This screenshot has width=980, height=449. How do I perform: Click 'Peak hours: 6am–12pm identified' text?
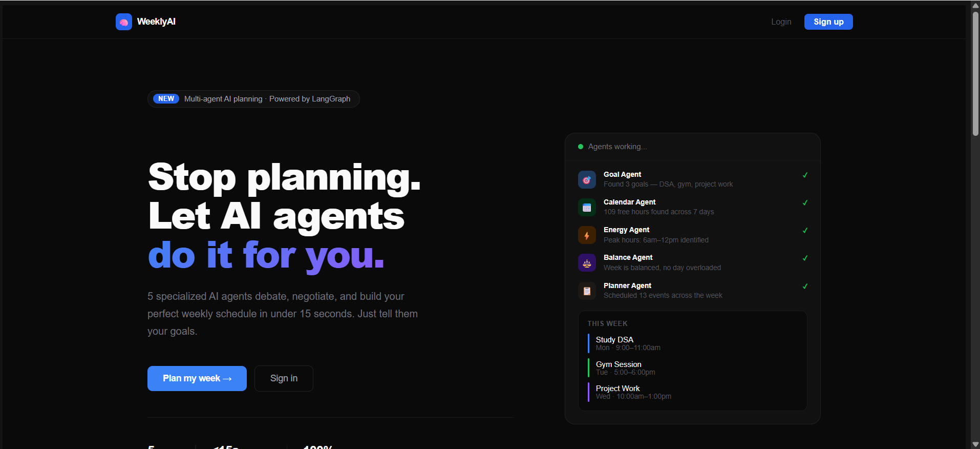click(x=656, y=240)
